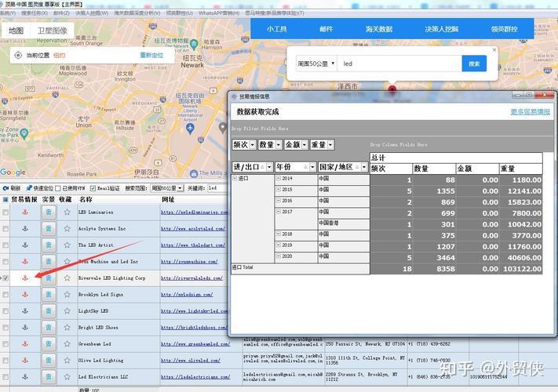The image size is (558, 392).
Task: Open the Rivervale LED Lighting Corp website link
Action: click(x=191, y=278)
